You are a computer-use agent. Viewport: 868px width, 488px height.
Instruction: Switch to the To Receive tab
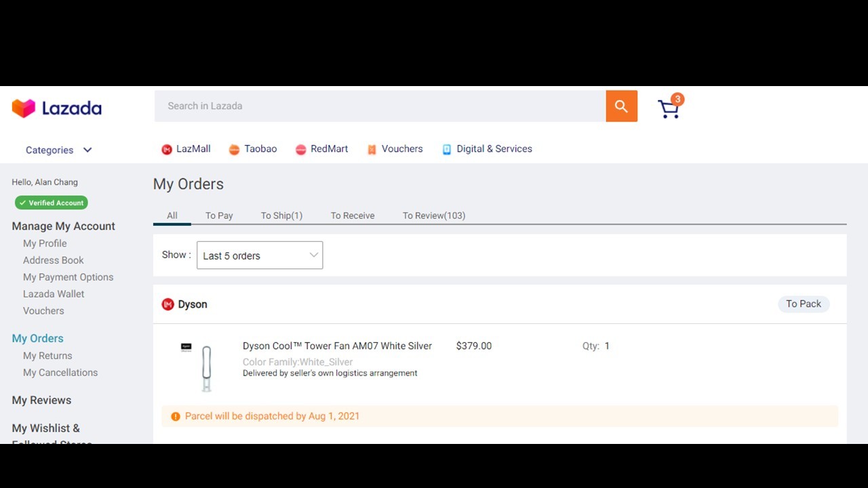tap(353, 216)
